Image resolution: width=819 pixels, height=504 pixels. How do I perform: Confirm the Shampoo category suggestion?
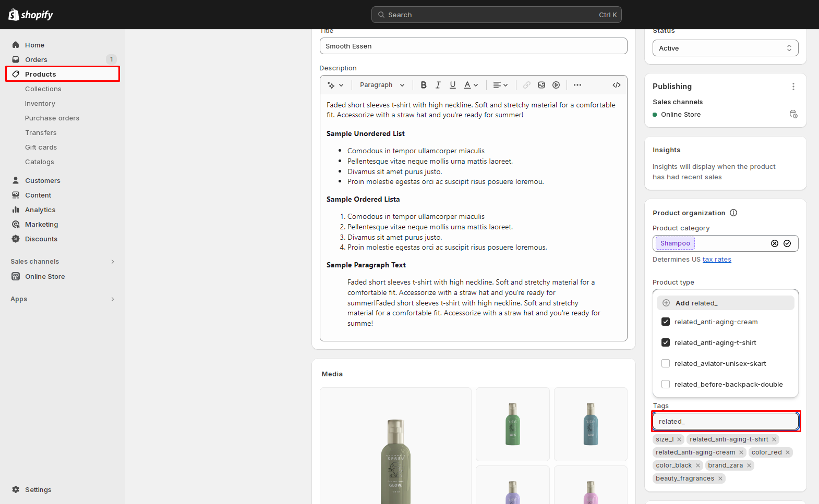pyautogui.click(x=787, y=243)
